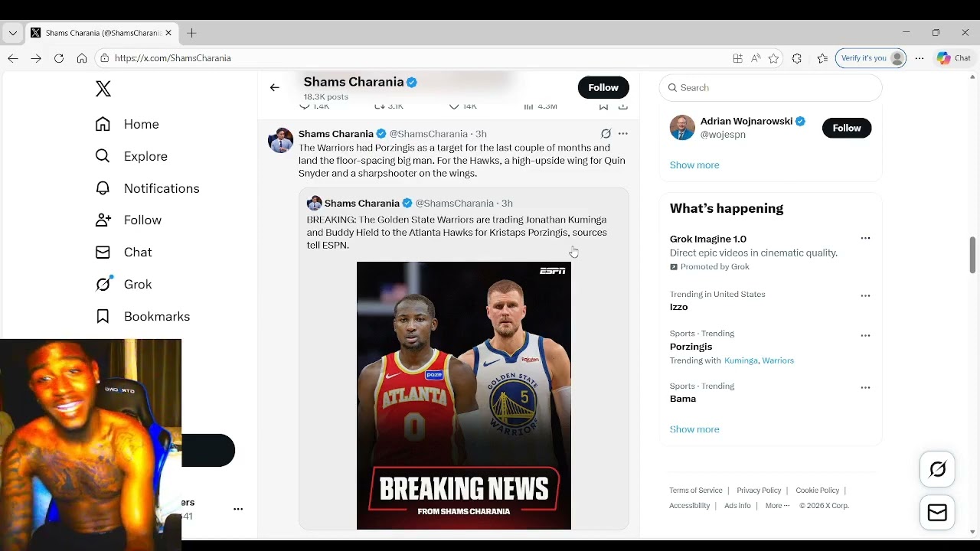Open the Privacy Policy link
This screenshot has width=980, height=551.
[759, 491]
